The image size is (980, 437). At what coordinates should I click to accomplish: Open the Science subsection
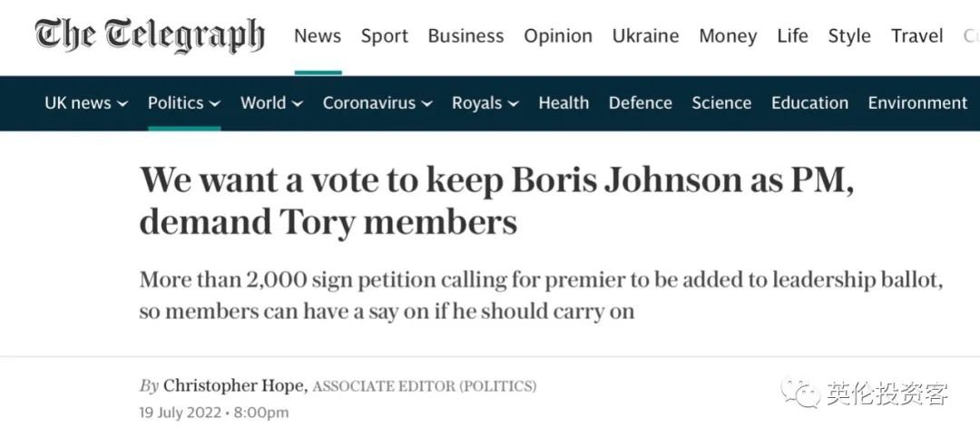click(721, 103)
